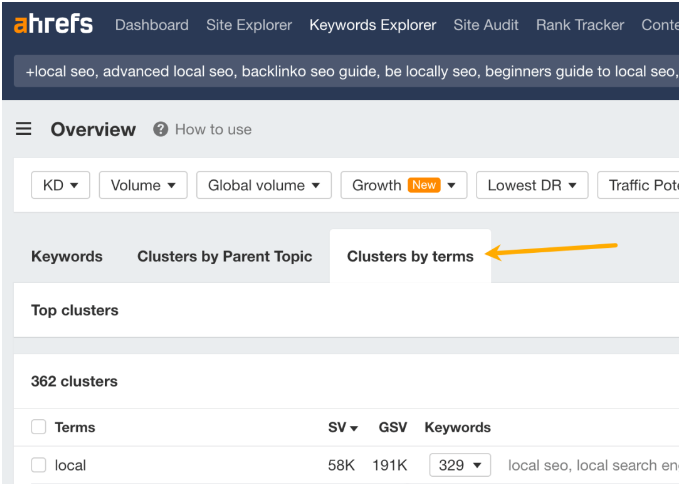Open Site Explorer from the navigation bar
Viewport: 688px width, 484px height.
[x=249, y=25]
